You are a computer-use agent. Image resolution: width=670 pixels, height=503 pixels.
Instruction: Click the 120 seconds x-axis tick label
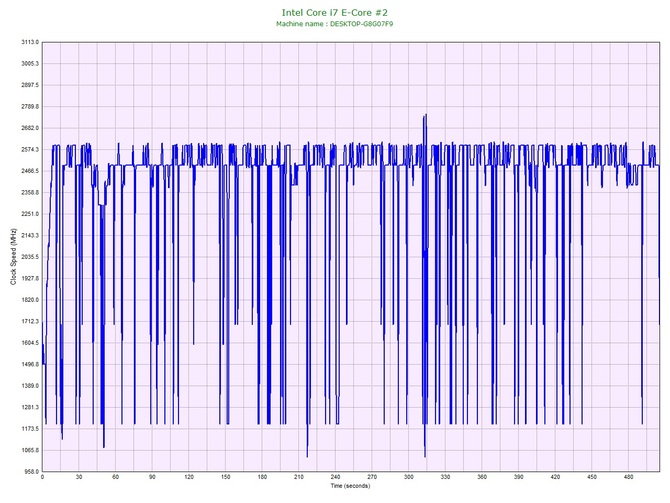(x=189, y=477)
